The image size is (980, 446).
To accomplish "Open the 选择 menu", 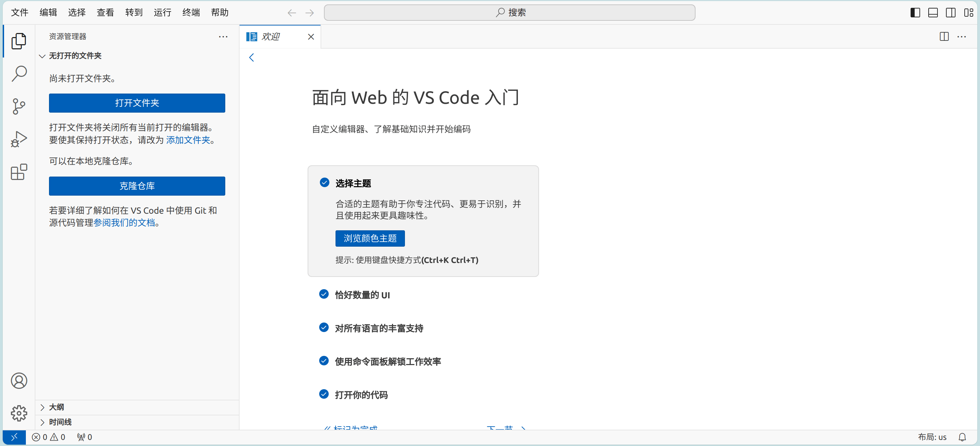I will coord(77,13).
